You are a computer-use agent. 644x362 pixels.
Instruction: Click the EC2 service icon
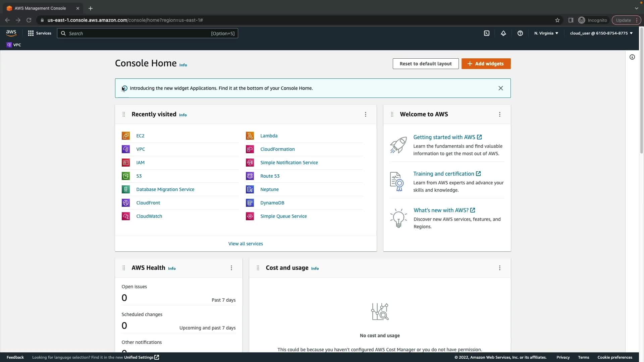[126, 136]
